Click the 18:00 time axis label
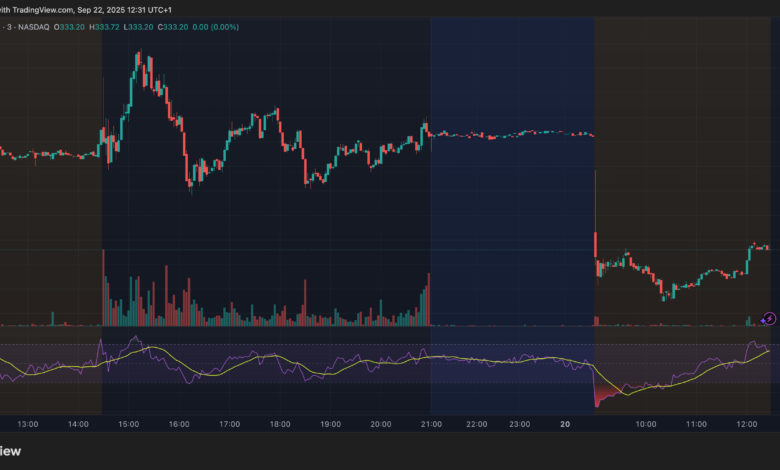Image resolution: width=780 pixels, height=470 pixels. 279,424
